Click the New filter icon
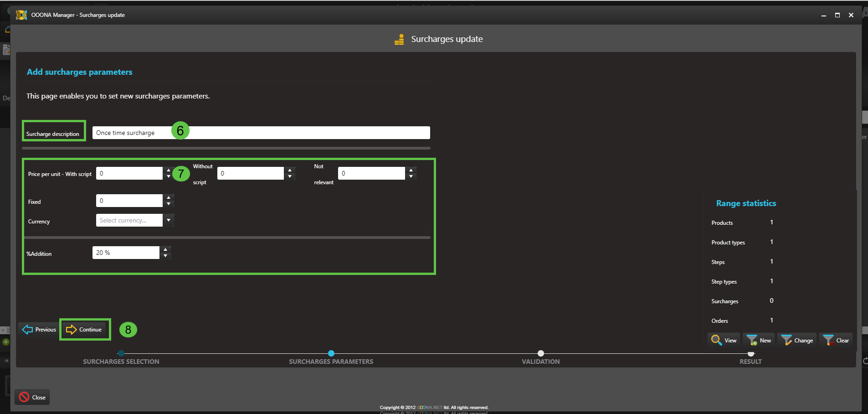This screenshot has height=414, width=868. pyautogui.click(x=752, y=340)
